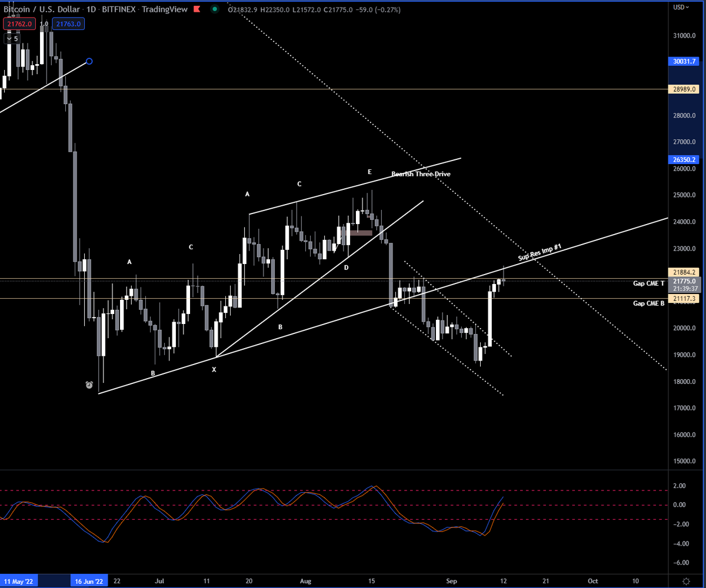This screenshot has width=706, height=588.
Task: Click the alarm clock alert icon on chart
Action: coord(89,385)
